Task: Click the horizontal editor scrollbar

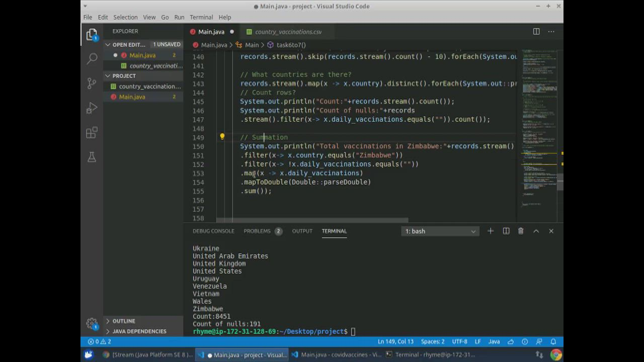Action: [x=312, y=220]
